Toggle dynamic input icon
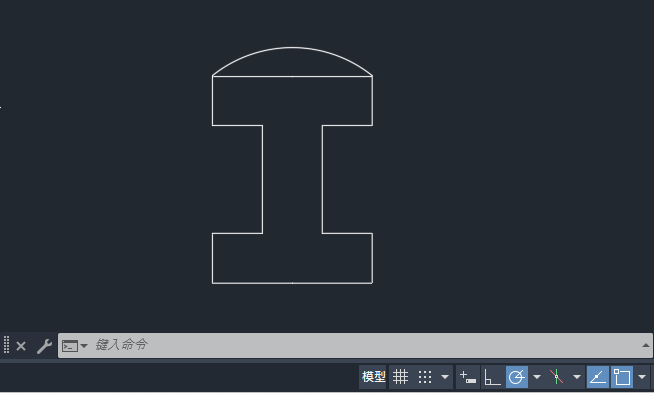 click(468, 377)
